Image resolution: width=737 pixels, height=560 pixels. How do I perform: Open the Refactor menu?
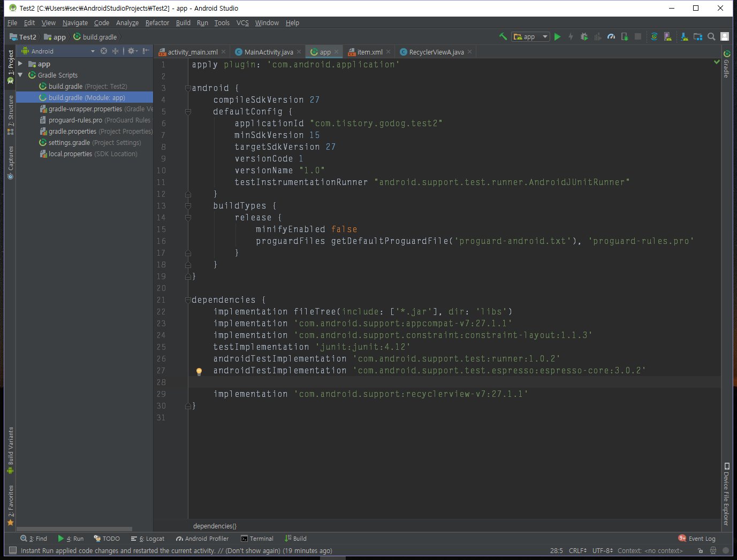pyautogui.click(x=157, y=22)
